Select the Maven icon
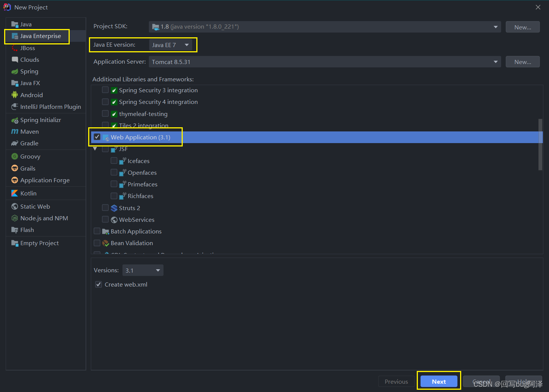The image size is (549, 392). click(15, 131)
